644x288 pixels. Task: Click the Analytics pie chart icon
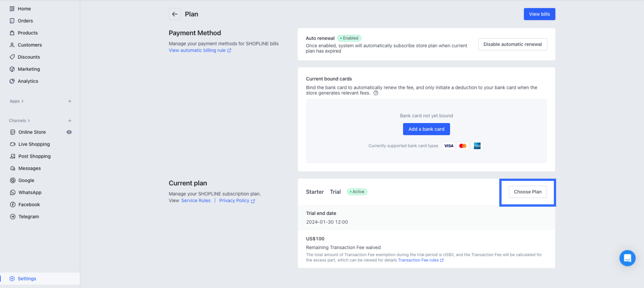[12, 81]
